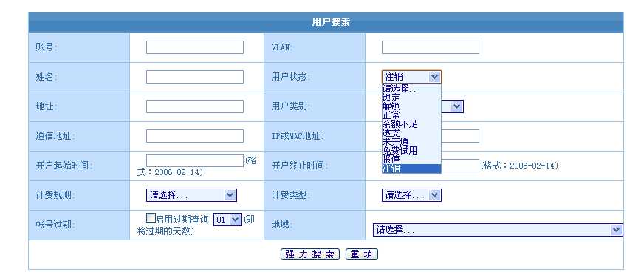This screenshot has height=275, width=644.
Task: Open the 用户类别 dropdown arrow
Action: click(456, 106)
